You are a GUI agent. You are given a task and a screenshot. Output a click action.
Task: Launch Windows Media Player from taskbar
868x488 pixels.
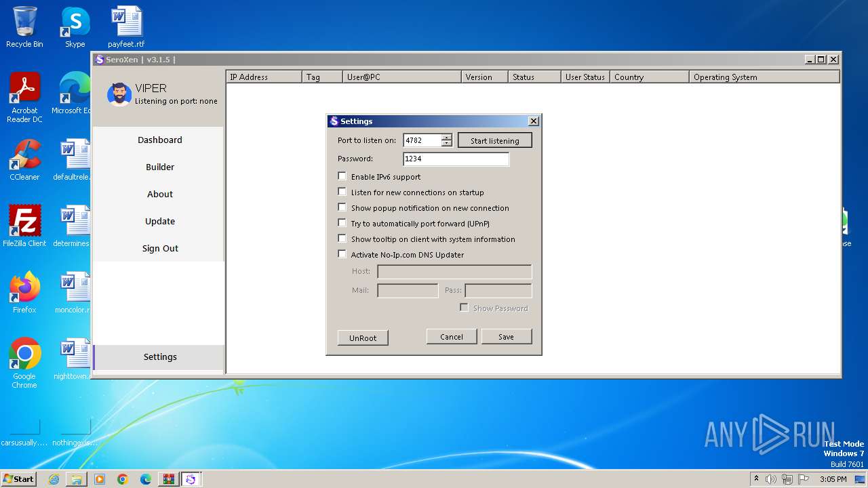point(100,479)
